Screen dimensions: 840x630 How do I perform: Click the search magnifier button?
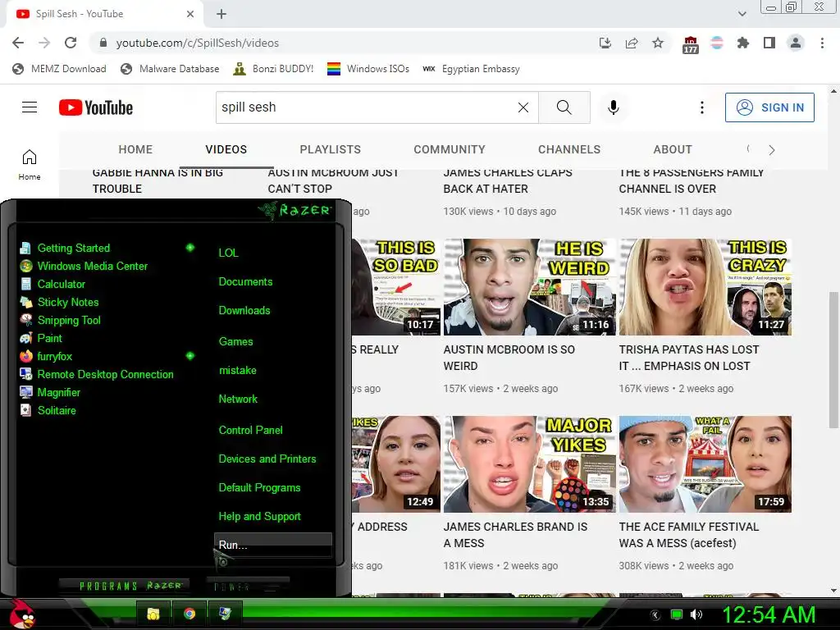(564, 107)
